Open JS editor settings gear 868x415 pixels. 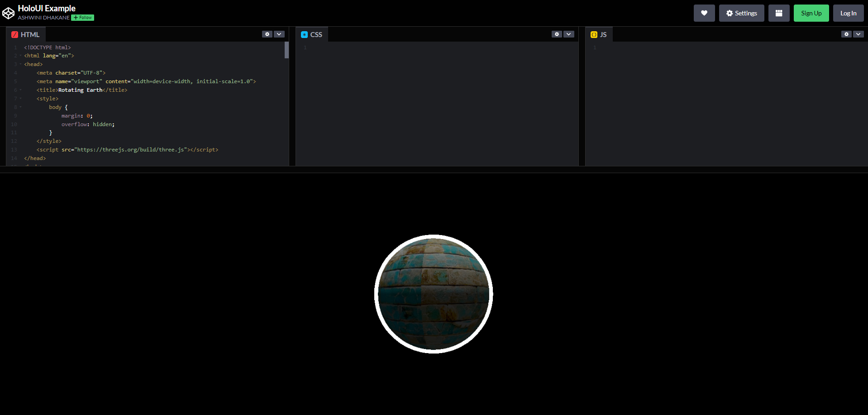(x=846, y=34)
